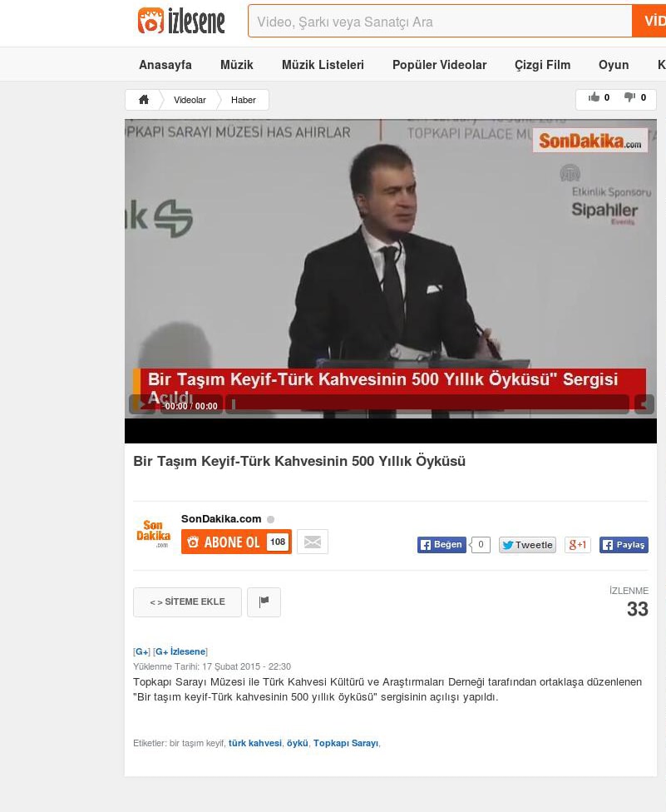Open Müzik Listeleri menu
This screenshot has width=666, height=812.
[323, 65]
